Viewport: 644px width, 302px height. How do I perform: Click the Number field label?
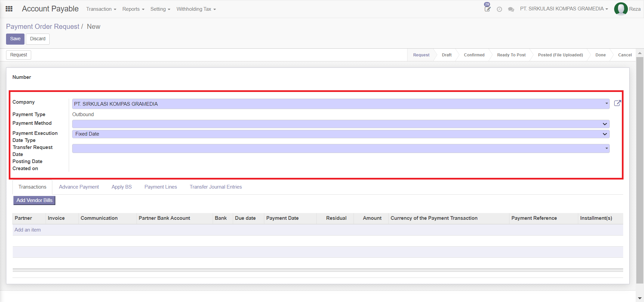point(22,77)
